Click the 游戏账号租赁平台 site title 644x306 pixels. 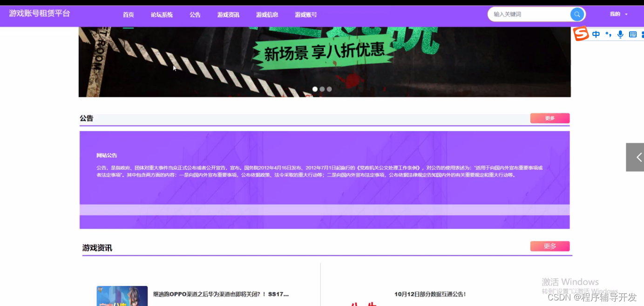tap(40, 13)
